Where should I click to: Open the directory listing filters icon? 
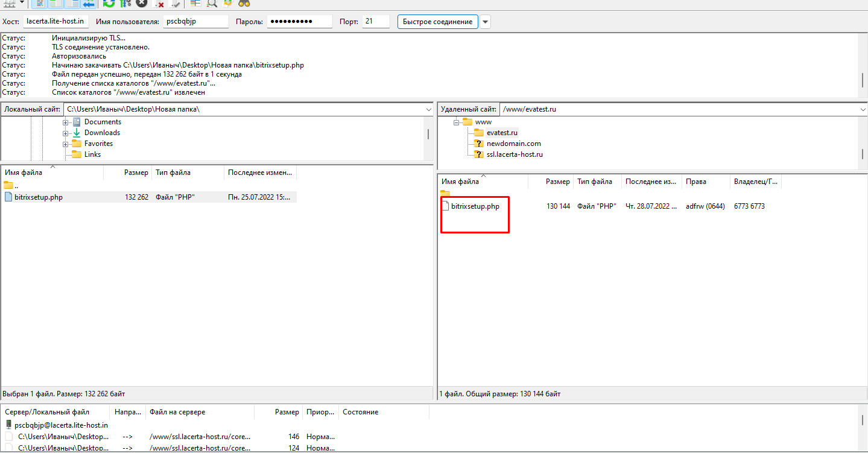point(195,3)
